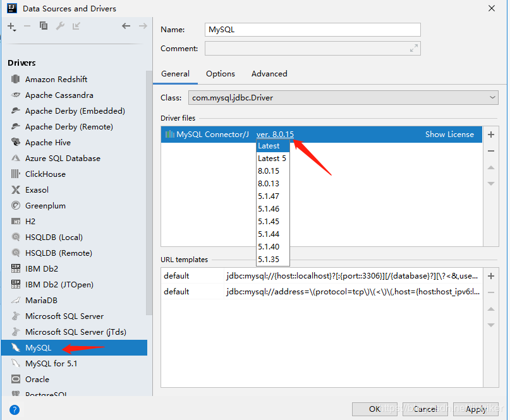Click the Apply button
The height and width of the screenshot is (420, 510).
tap(476, 409)
